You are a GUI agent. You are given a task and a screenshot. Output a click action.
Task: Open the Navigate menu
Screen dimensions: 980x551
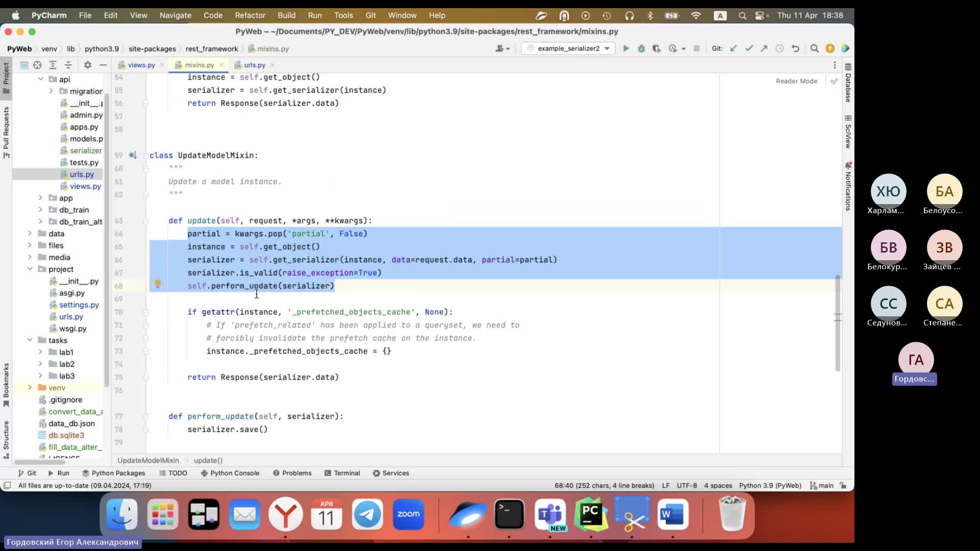(175, 15)
